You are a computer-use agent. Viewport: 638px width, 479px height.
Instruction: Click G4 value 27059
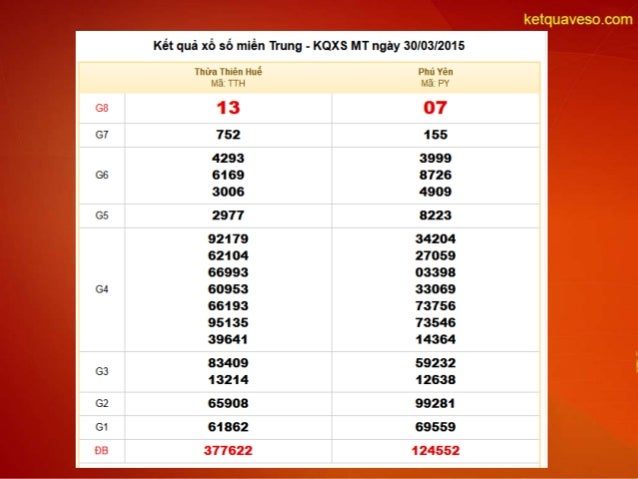(435, 256)
